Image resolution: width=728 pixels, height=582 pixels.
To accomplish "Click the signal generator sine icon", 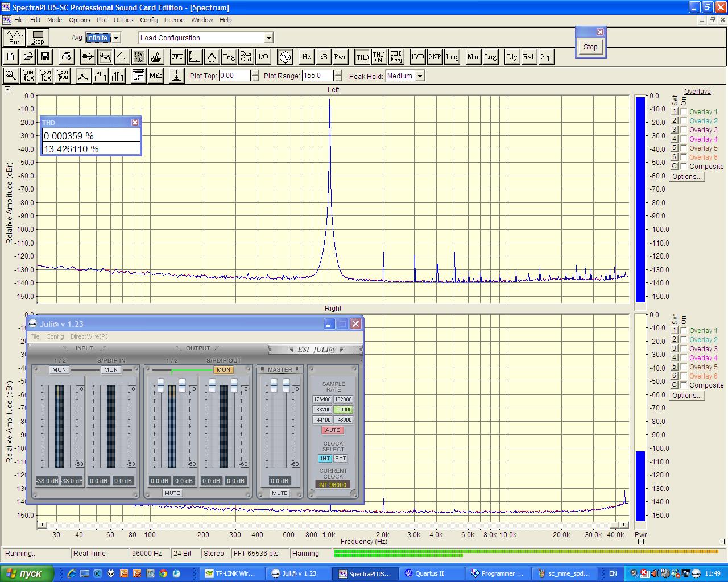I will [x=284, y=57].
